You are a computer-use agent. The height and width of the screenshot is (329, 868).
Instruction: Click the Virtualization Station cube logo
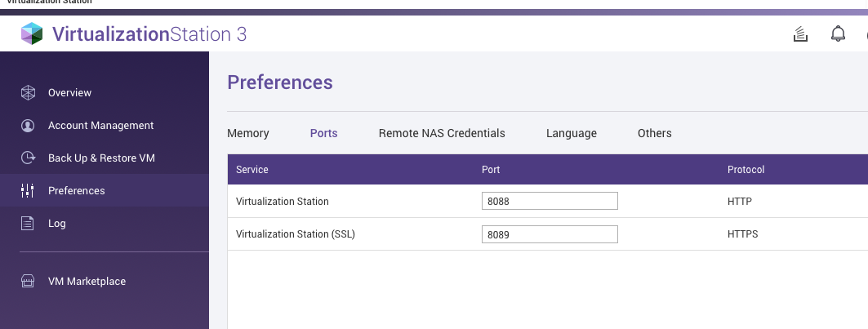(x=32, y=33)
